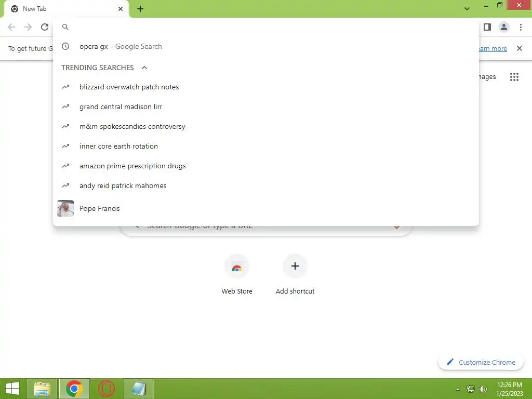Click the trending arrow beside blizzard overwatch
Viewport: 532px width, 399px height.
65,87
